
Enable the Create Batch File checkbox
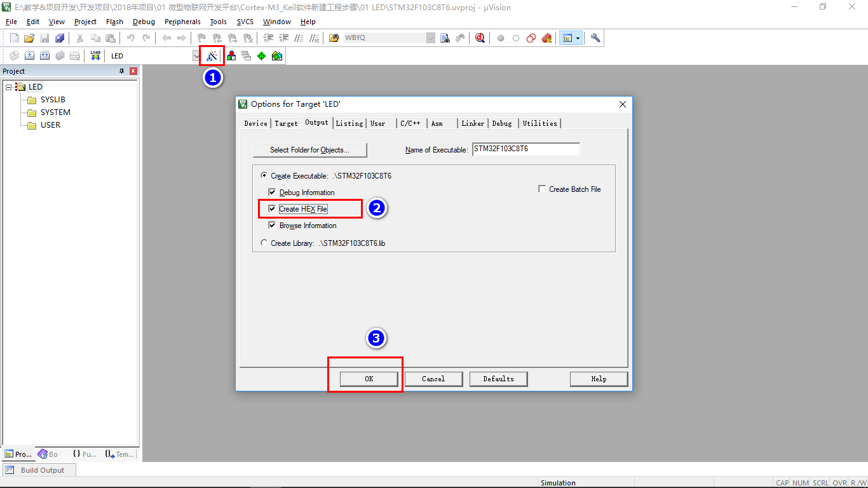[x=542, y=189]
